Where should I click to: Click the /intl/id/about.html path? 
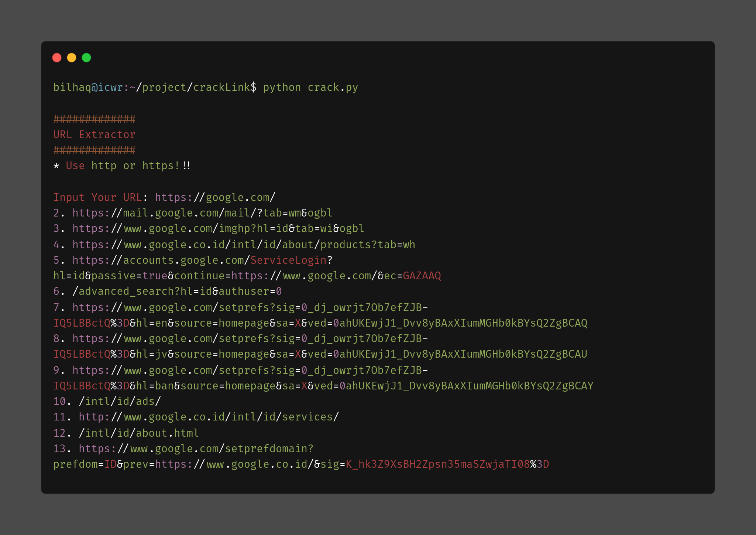coord(139,433)
